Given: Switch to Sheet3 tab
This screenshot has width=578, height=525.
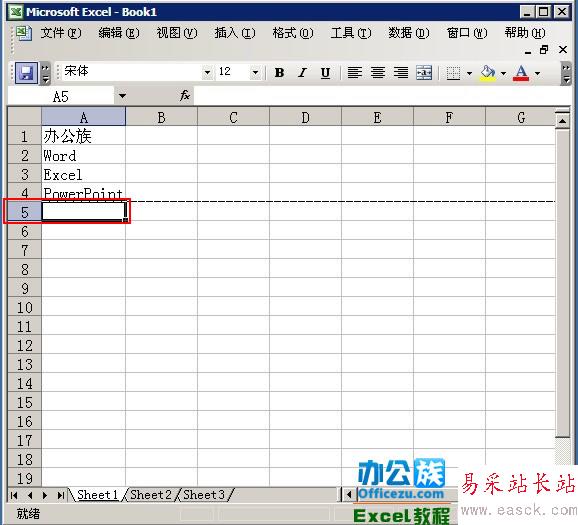Looking at the screenshot, I should tap(204, 495).
